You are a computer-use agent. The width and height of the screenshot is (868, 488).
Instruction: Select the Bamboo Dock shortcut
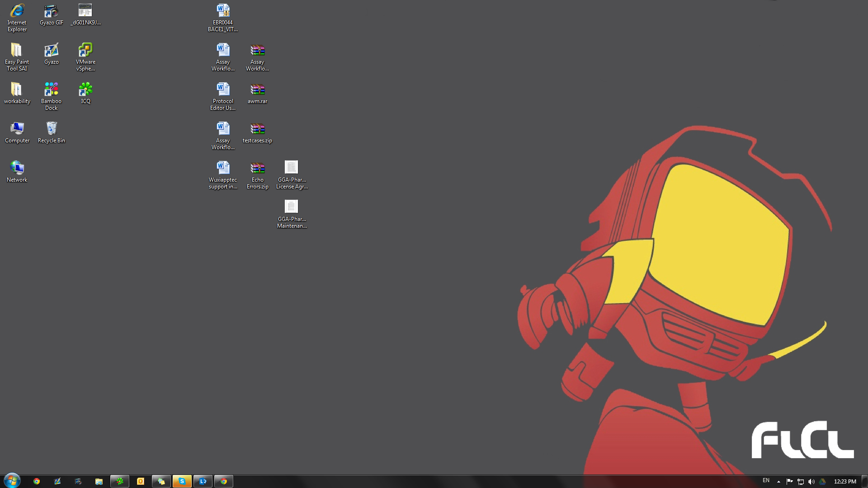click(x=51, y=97)
